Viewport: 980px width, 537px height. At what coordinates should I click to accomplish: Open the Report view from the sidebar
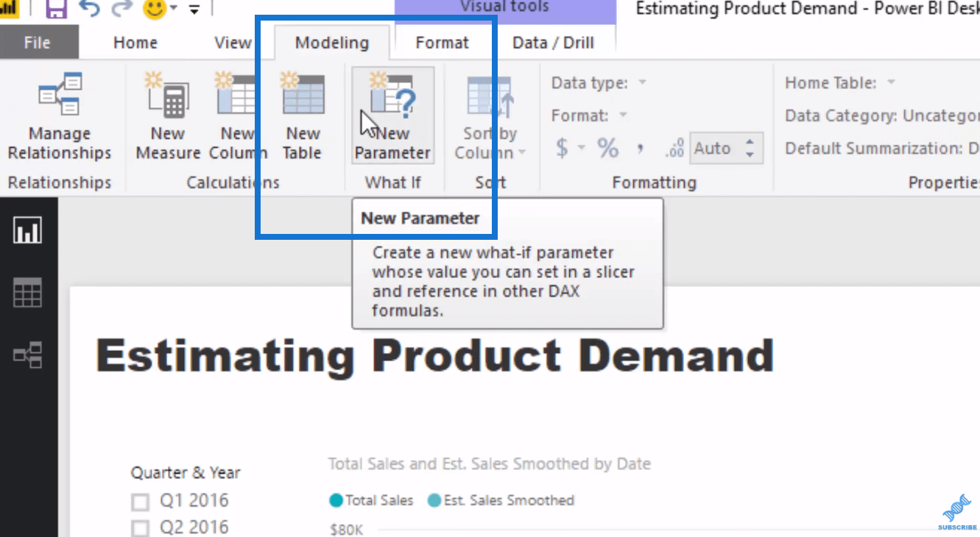(29, 231)
